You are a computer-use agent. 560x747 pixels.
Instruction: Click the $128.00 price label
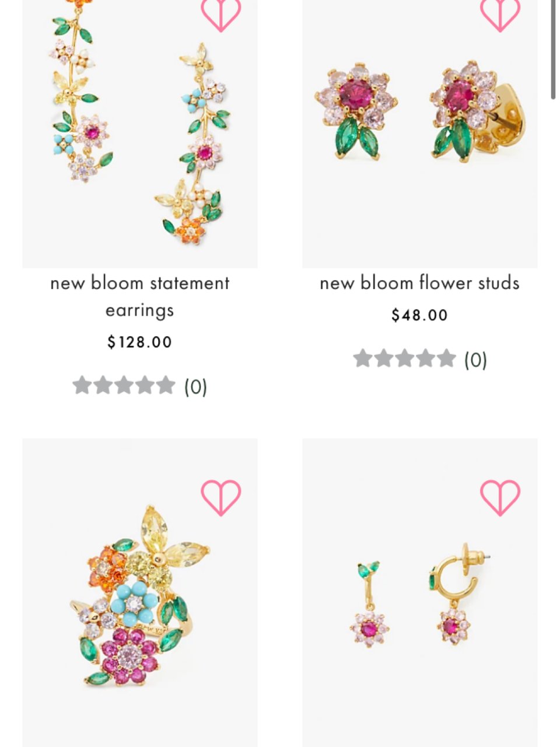pyautogui.click(x=140, y=342)
